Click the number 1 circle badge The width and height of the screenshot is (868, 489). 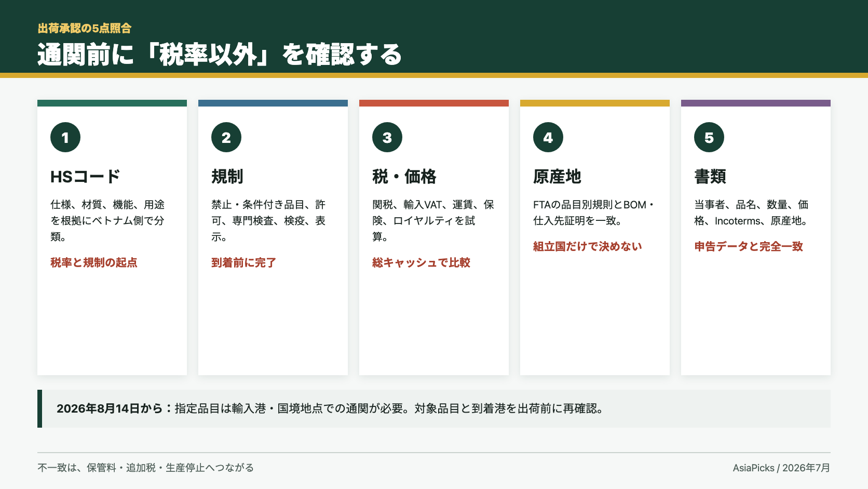tap(65, 137)
